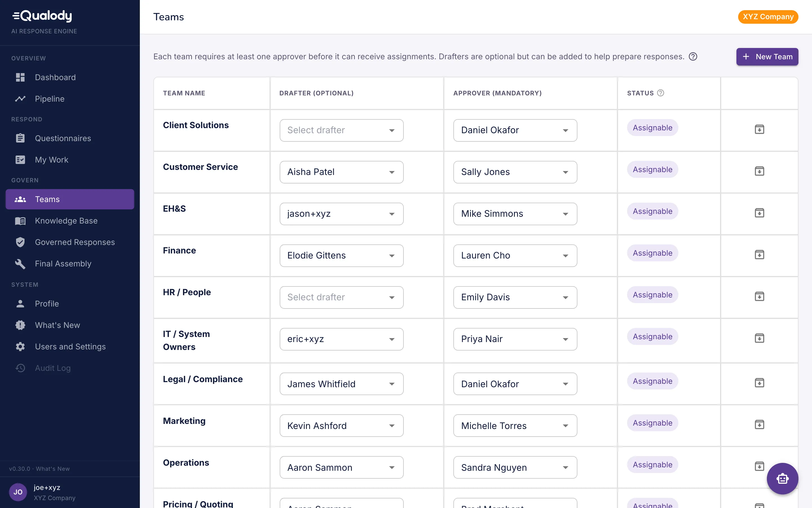812x508 pixels.
Task: Click the joe+xyz account name
Action: tap(47, 487)
